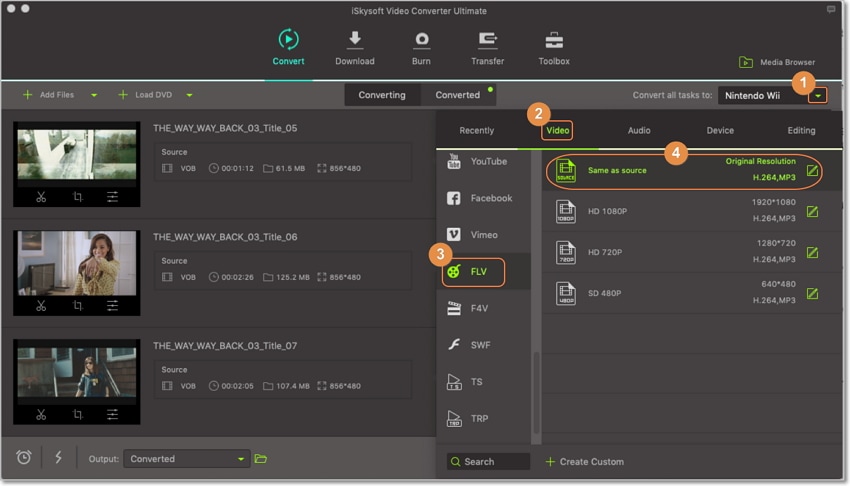Open the Output folder dropdown
The height and width of the screenshot is (486, 850).
pyautogui.click(x=186, y=459)
